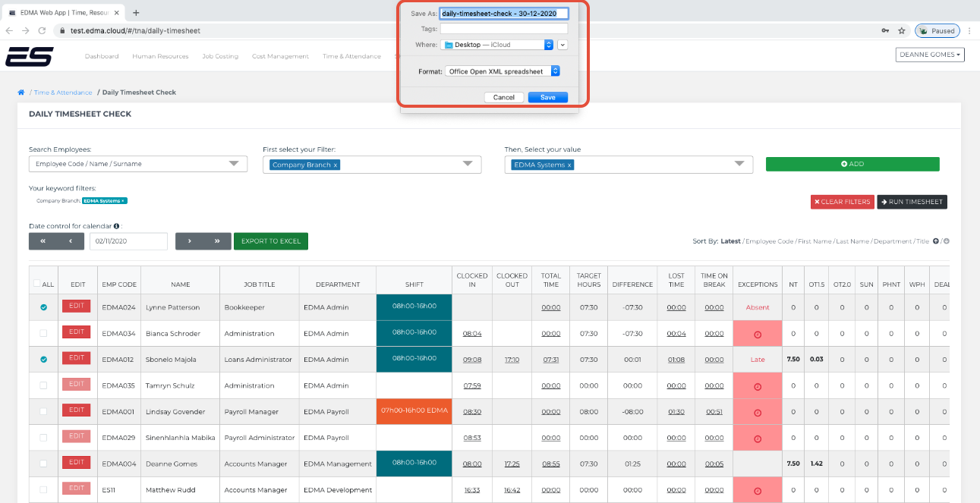This screenshot has height=503, width=980.
Task: Open the Time & Attendance menu
Action: [351, 56]
